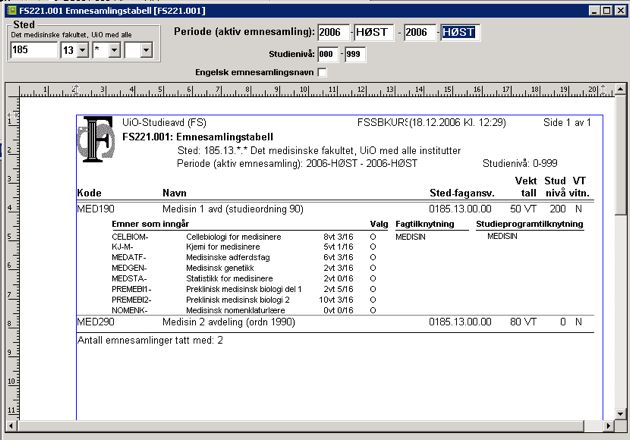Click the '80 VT' value for MED290
This screenshot has width=630, height=440.
(x=523, y=322)
